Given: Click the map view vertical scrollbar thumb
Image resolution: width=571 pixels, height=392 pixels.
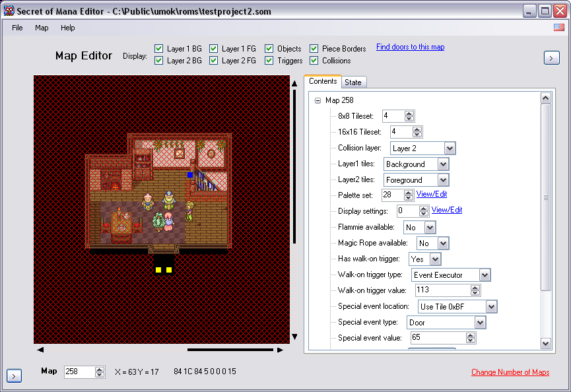Looking at the screenshot, I should pos(294,167).
